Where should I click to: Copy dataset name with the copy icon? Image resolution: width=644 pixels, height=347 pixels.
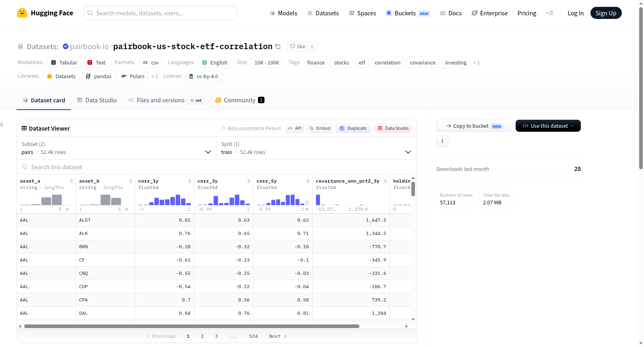pos(278,46)
